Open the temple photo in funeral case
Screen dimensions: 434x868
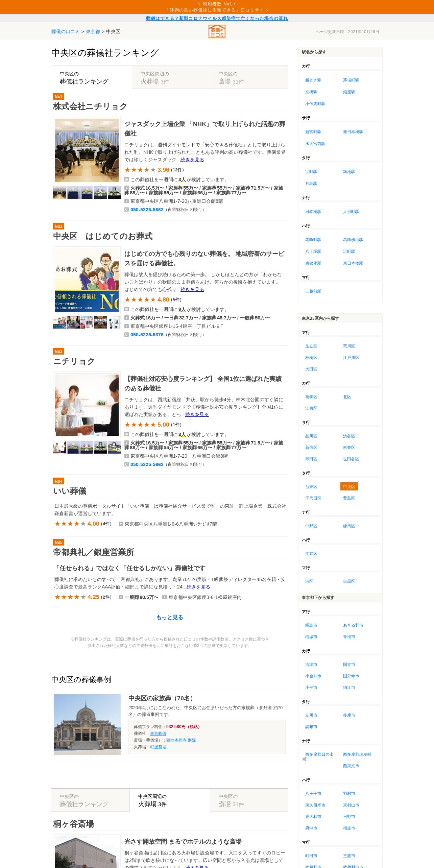point(88,724)
